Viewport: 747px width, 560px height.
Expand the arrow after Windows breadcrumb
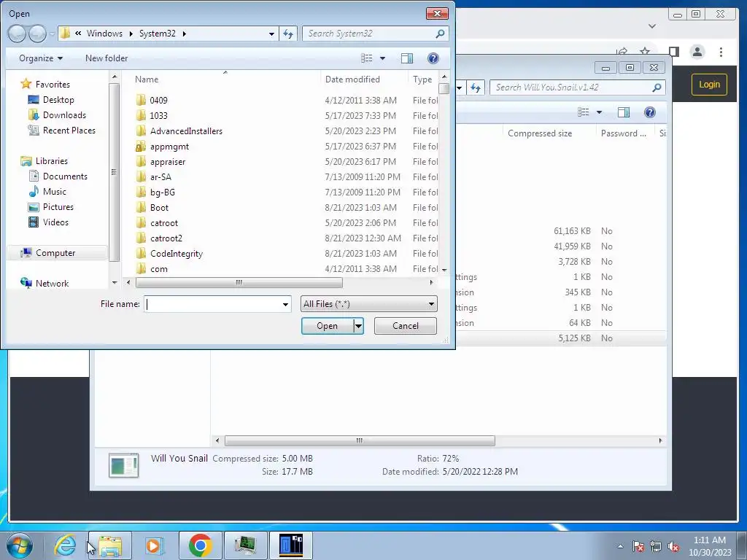(x=131, y=34)
